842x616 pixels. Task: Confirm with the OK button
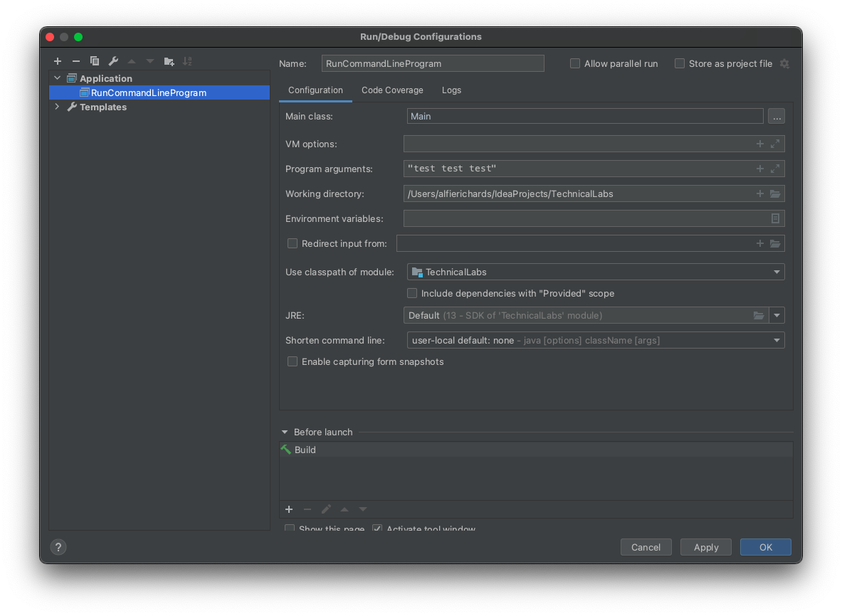tap(765, 547)
